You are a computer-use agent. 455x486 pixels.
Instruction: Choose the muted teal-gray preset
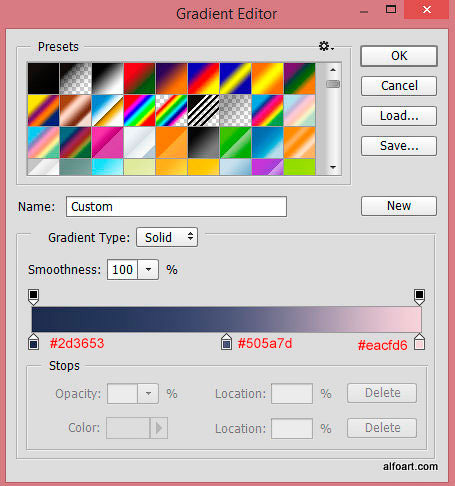[75, 167]
